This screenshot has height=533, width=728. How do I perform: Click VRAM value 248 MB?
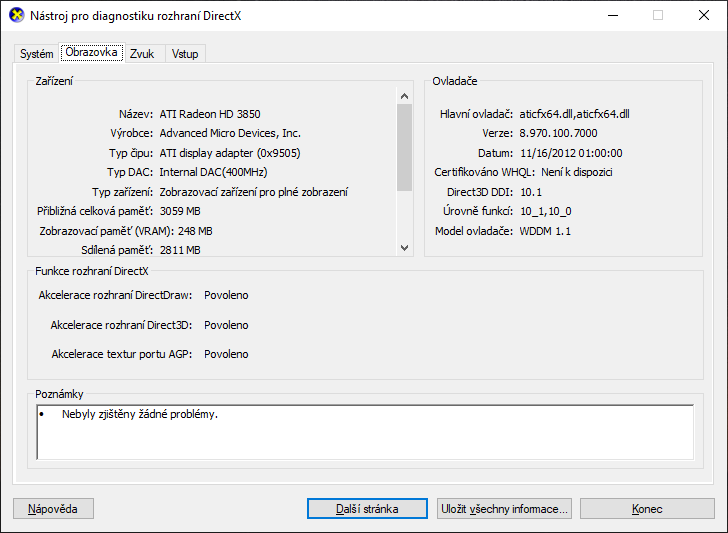pos(195,231)
